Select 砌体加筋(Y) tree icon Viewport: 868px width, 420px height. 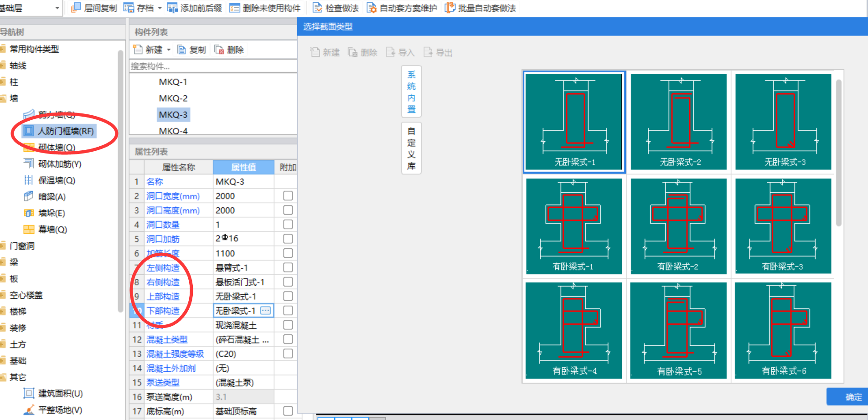[x=29, y=164]
